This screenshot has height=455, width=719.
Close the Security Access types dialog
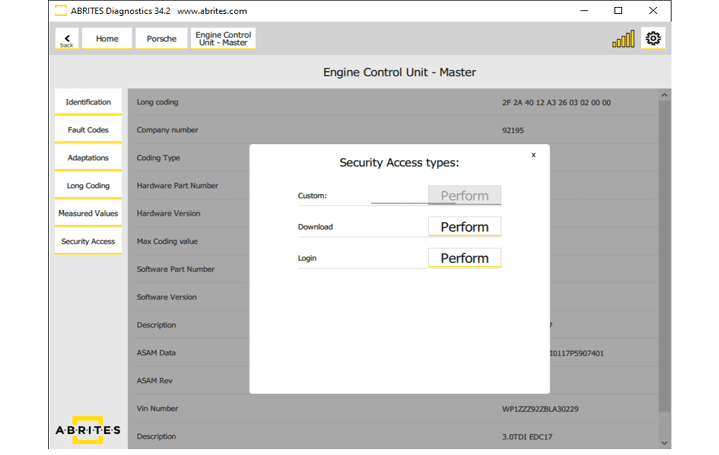point(533,155)
